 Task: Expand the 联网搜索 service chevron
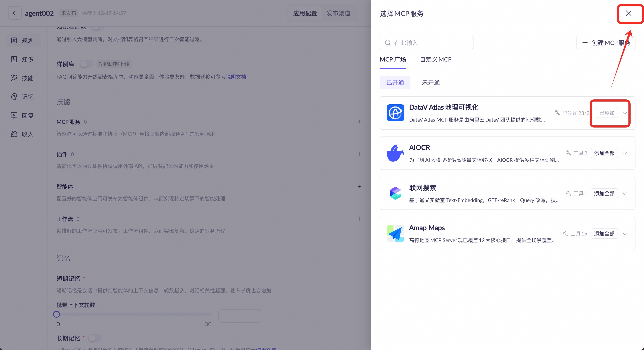tap(624, 193)
